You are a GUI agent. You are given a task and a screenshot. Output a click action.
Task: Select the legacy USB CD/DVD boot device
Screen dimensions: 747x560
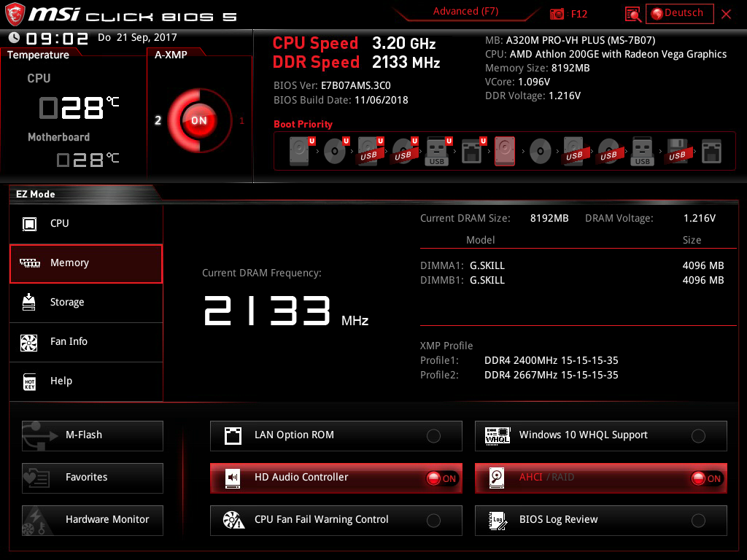coord(609,151)
